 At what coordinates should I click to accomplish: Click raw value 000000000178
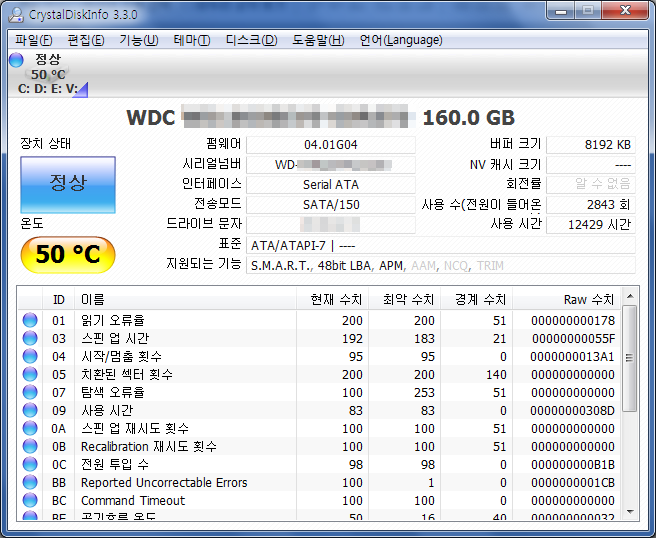[x=573, y=320]
